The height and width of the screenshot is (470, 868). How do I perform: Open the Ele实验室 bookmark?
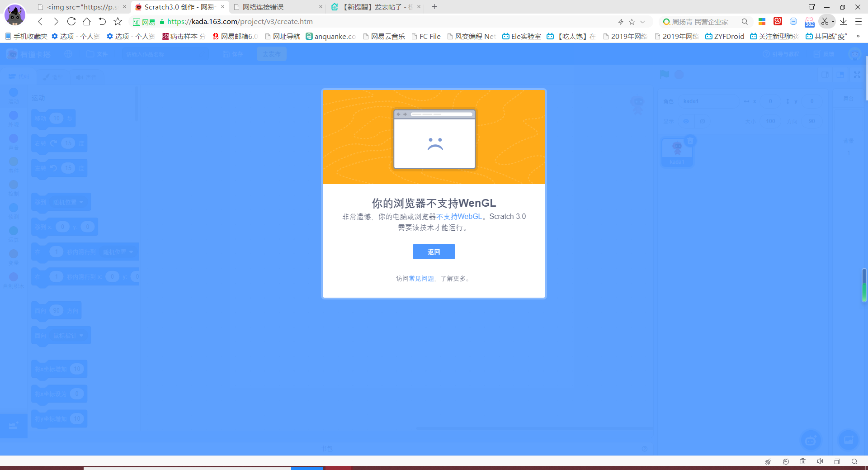(522, 36)
